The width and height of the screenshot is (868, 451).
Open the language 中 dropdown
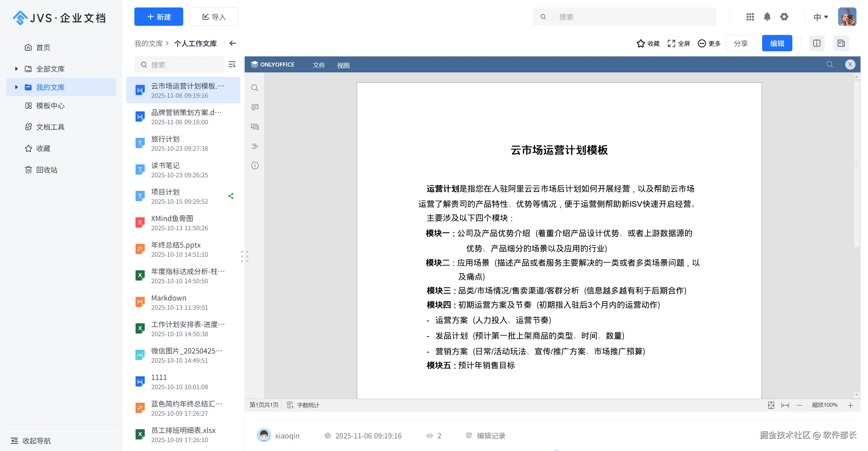point(821,17)
